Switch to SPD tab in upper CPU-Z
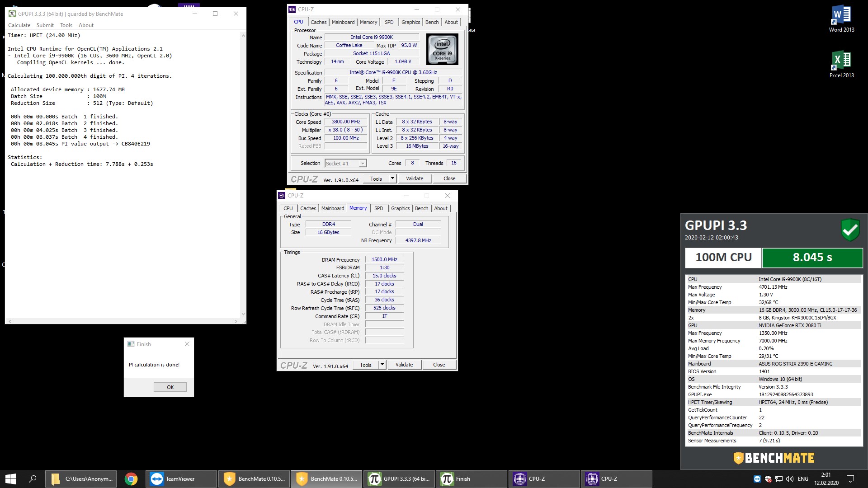 click(x=389, y=22)
